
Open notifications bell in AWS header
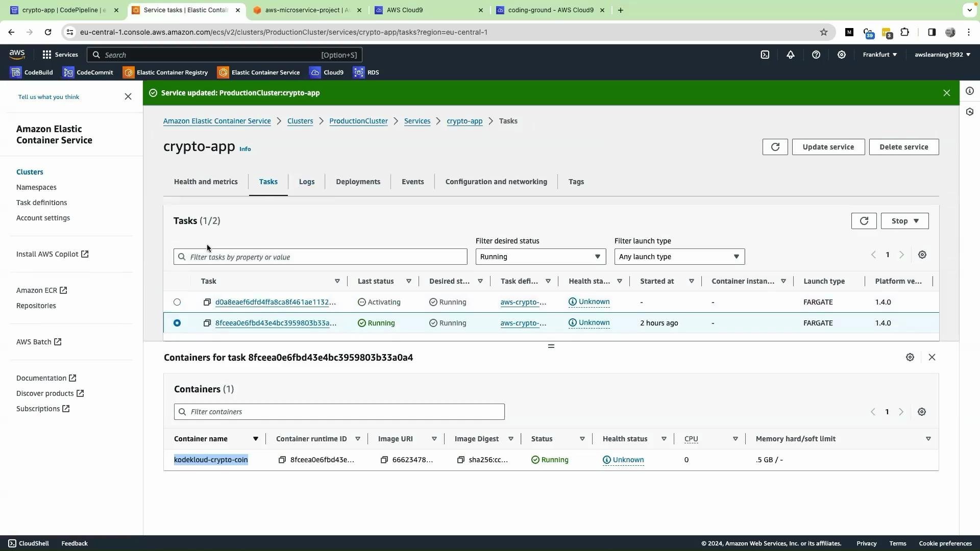pos(790,55)
